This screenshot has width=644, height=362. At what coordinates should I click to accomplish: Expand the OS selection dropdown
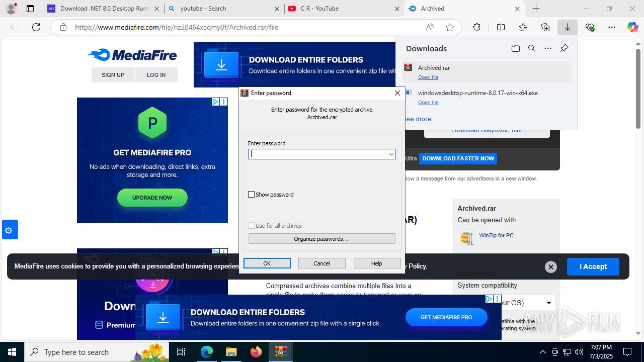(548, 303)
